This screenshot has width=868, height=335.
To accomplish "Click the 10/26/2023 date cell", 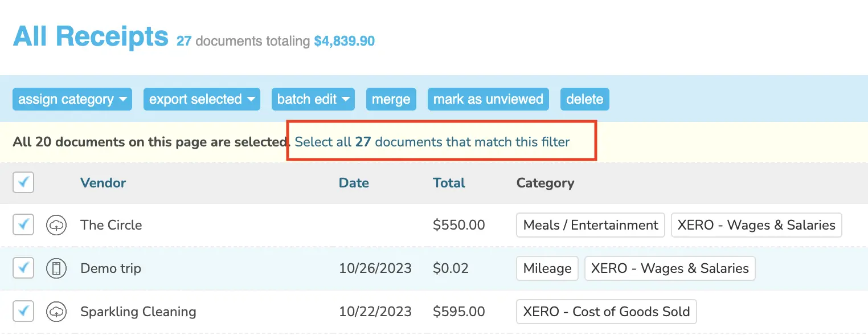I will [x=375, y=268].
